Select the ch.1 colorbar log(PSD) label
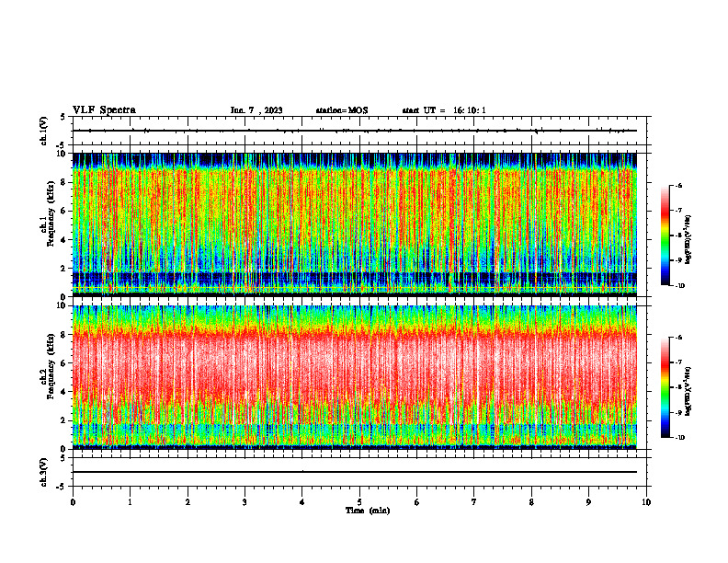This screenshot has height=563, width=728. click(x=688, y=240)
